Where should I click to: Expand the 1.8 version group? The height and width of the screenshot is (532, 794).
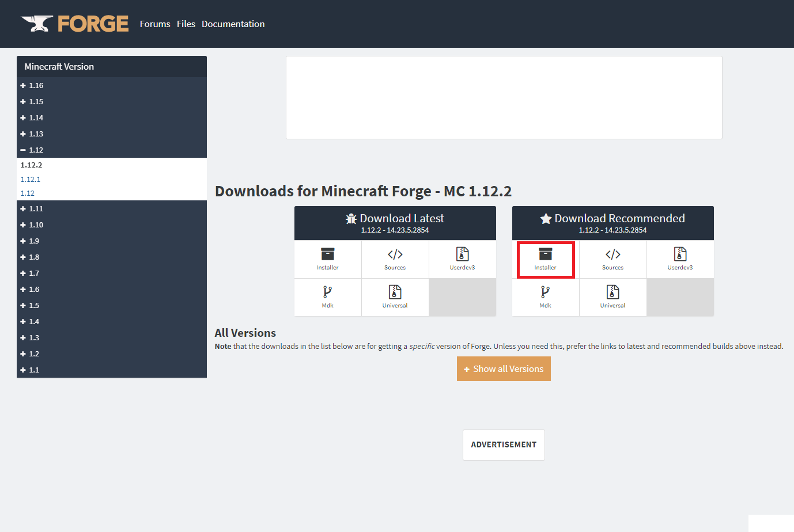point(112,257)
